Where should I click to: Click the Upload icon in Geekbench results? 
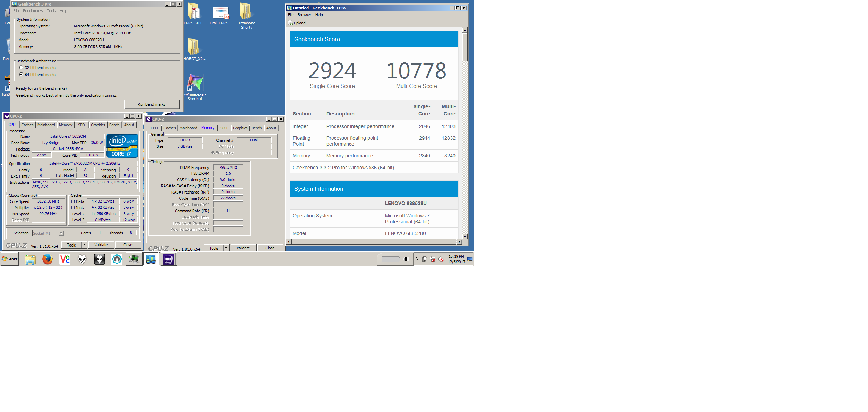click(x=290, y=23)
